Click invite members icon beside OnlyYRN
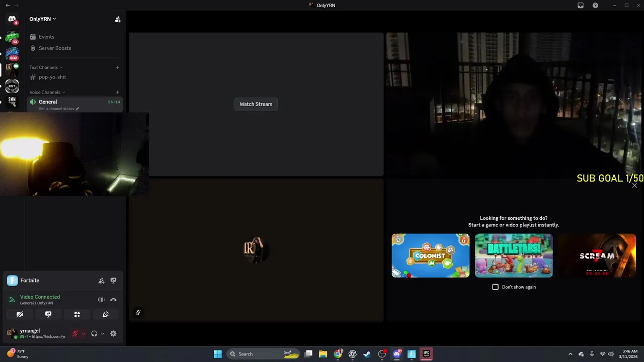The width and height of the screenshot is (644, 362). coord(118,19)
